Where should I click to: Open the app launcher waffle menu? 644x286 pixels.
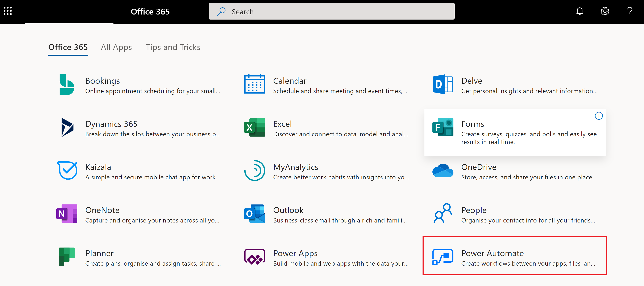(8, 11)
